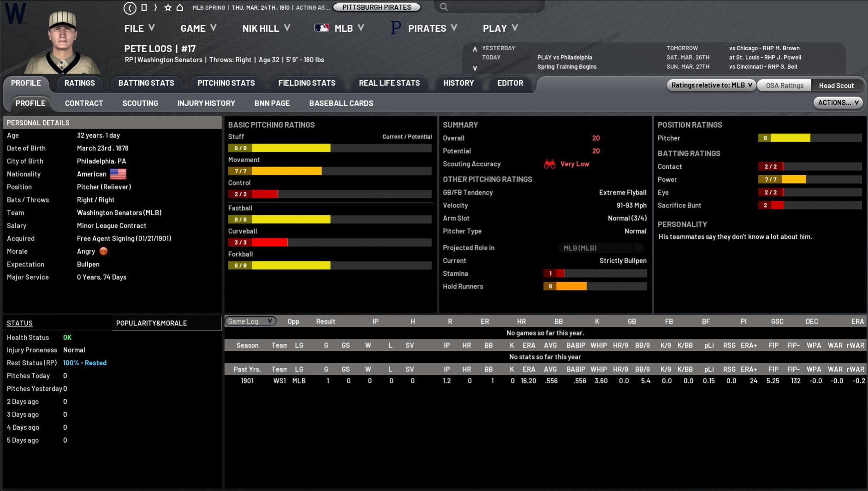Click the back navigation arrow icon
868x491 pixels.
(130, 7)
